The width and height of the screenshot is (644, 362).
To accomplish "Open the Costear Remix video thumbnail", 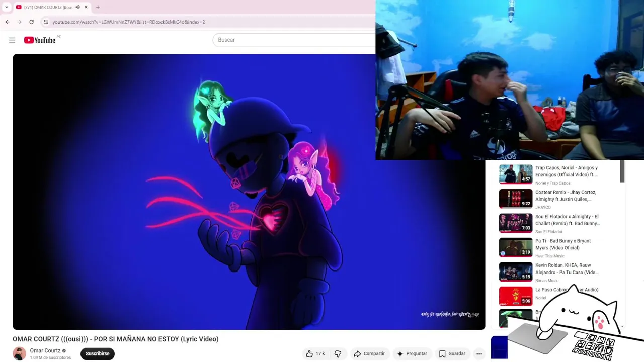I will pos(516,199).
